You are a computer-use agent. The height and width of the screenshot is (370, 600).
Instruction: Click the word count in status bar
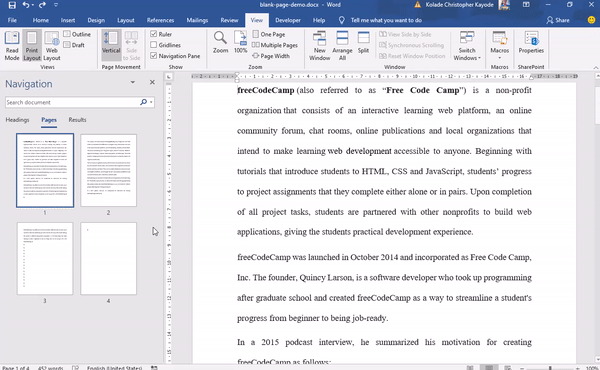(x=51, y=368)
